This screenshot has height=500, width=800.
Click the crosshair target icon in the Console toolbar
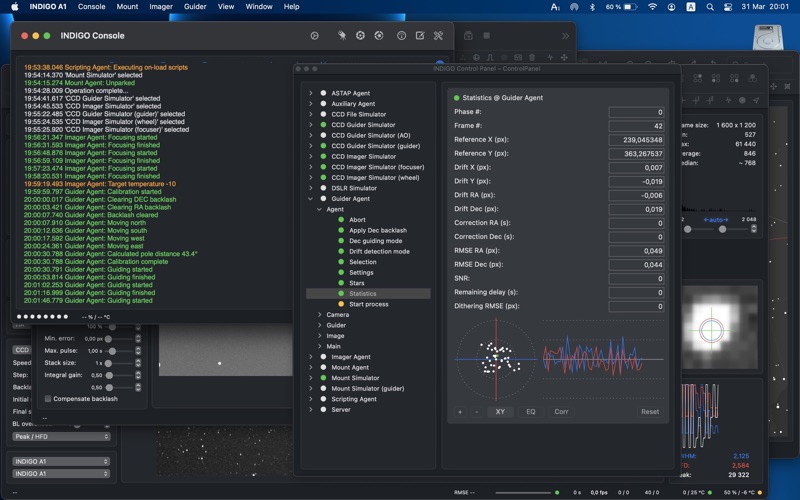click(379, 36)
